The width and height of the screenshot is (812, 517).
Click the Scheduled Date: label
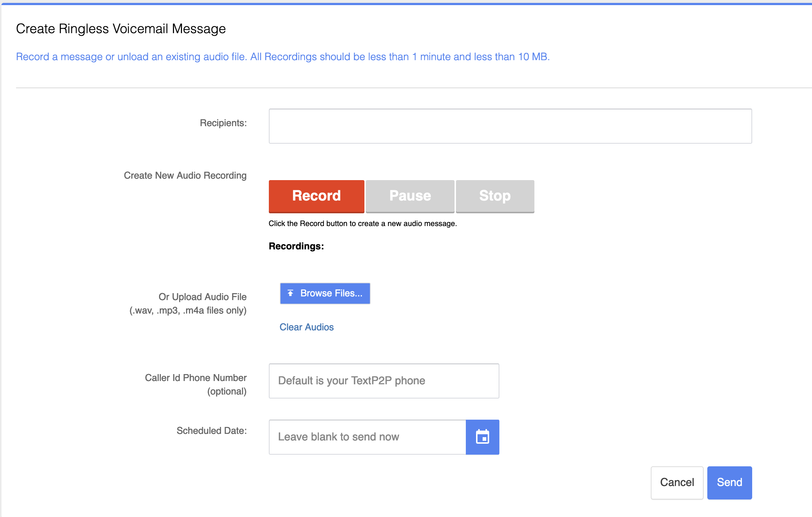tap(212, 431)
